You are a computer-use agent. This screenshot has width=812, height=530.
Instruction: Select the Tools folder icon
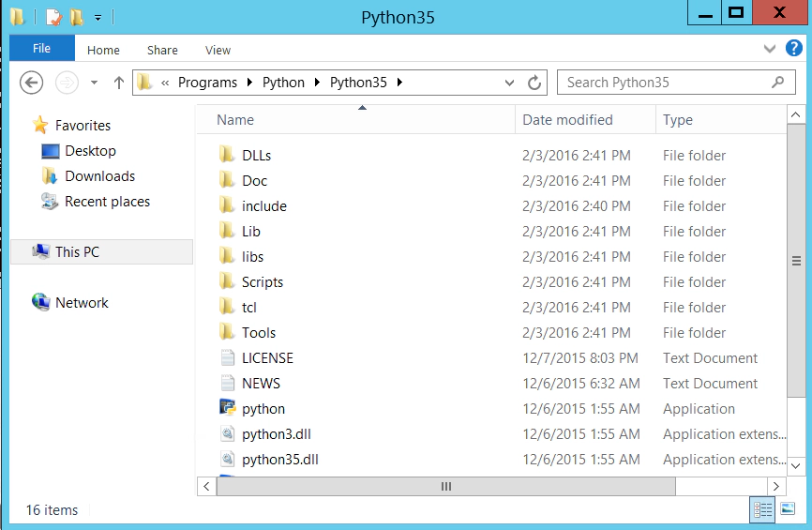pos(226,332)
